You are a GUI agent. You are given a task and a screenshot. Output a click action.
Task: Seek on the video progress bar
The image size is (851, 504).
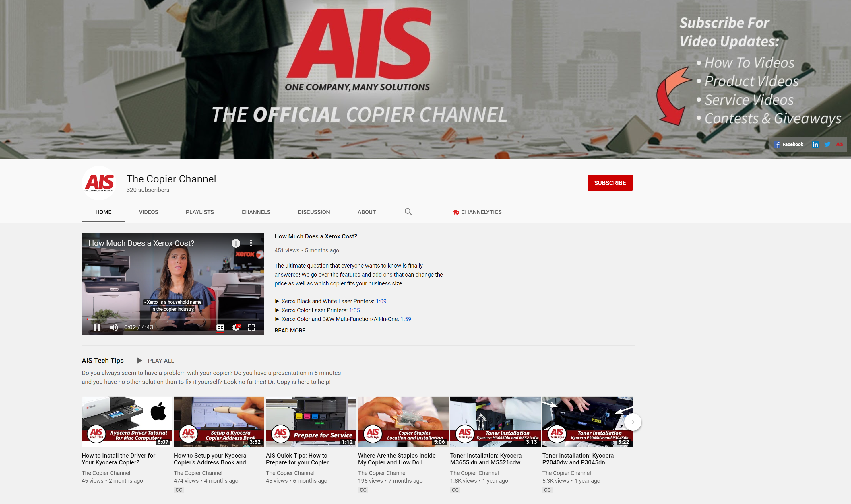173,319
